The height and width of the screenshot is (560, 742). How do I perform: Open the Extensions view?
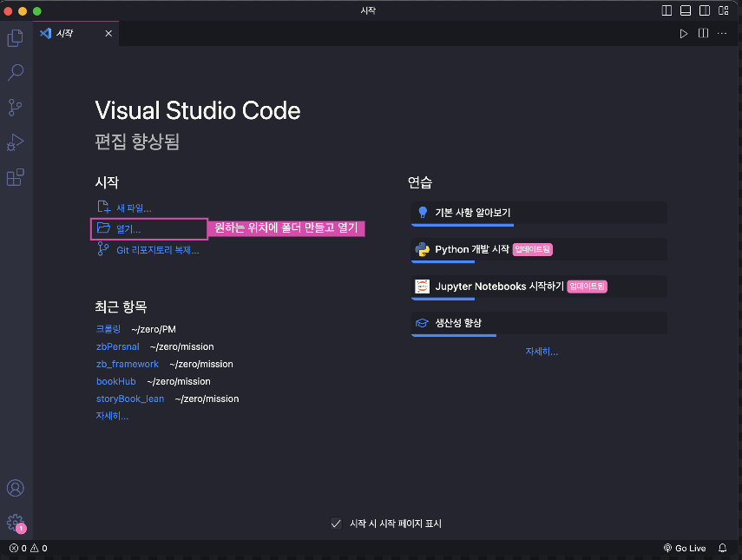[15, 177]
